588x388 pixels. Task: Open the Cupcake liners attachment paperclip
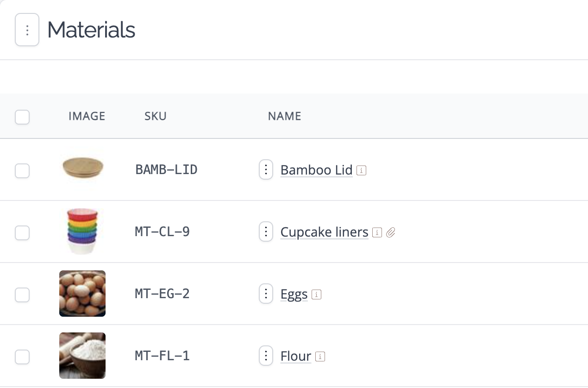(391, 232)
